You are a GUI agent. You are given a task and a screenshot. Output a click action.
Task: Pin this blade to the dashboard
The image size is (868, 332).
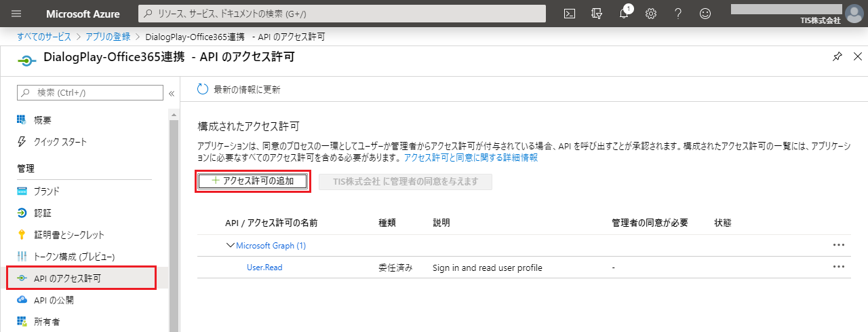pyautogui.click(x=837, y=57)
